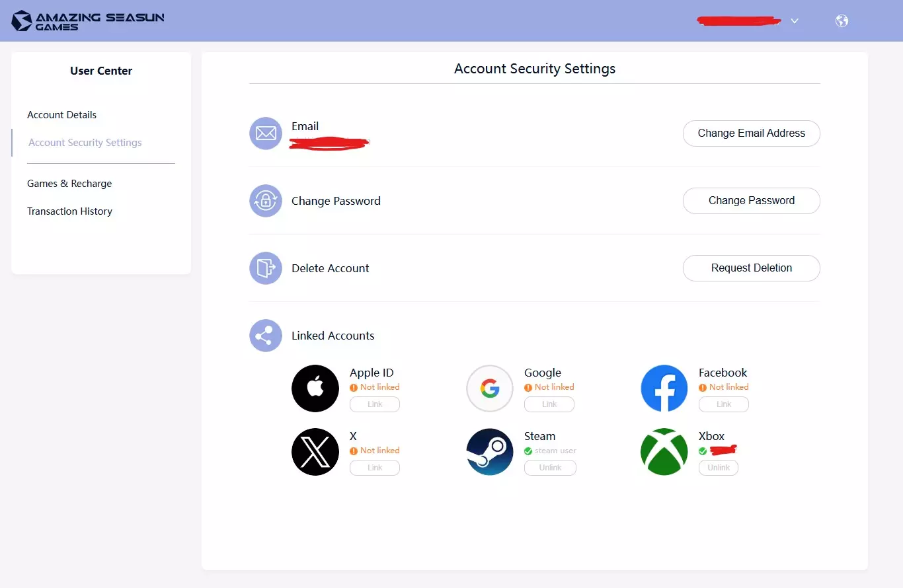Expand the account dropdown arrow in header

coord(795,21)
